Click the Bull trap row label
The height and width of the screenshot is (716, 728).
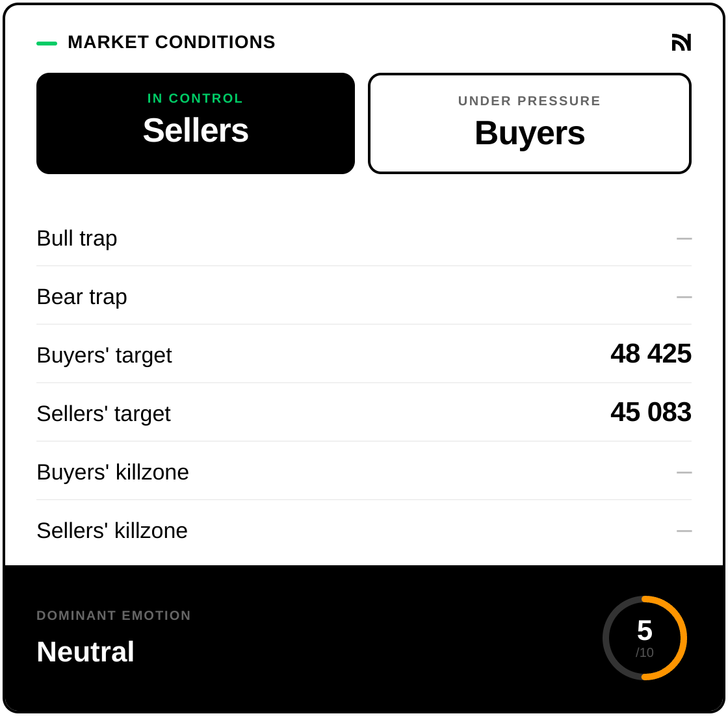(77, 238)
